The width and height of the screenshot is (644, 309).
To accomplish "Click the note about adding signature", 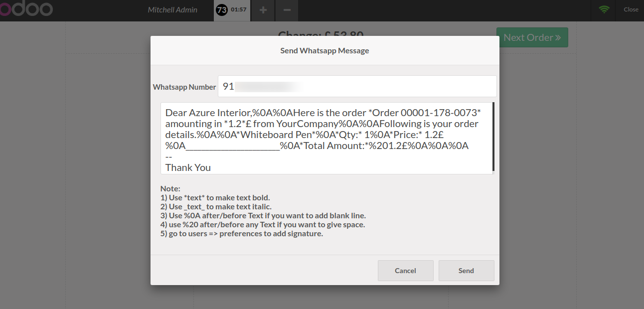I will 242,233.
